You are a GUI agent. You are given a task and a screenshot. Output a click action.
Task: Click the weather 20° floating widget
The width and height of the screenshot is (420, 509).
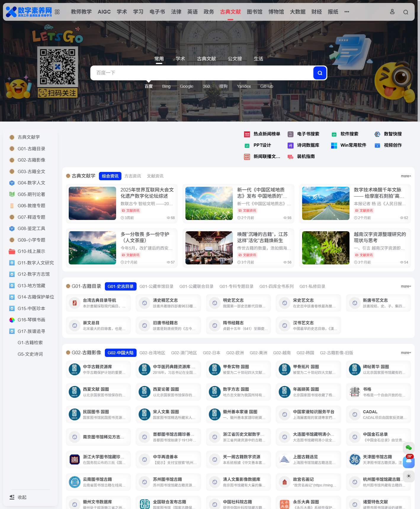tap(409, 461)
